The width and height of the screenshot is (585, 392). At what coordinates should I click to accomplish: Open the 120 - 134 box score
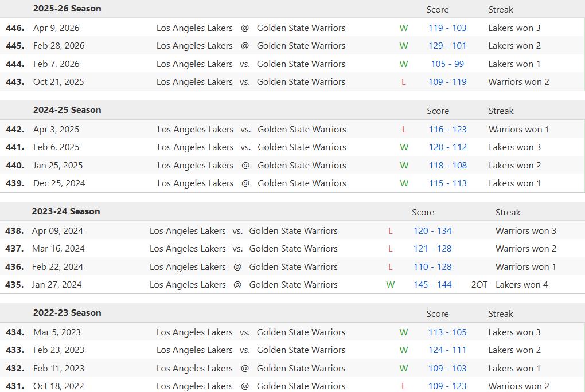[x=432, y=231]
